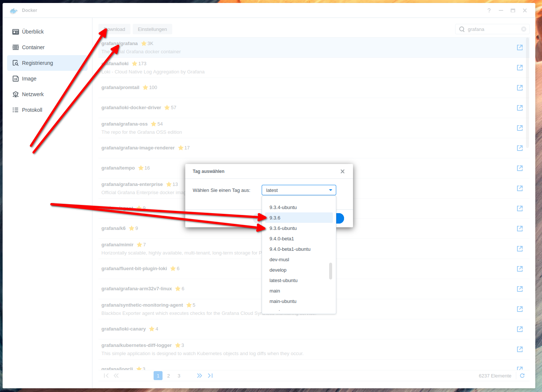Screen dimensions: 542x392
Task: Select tag 9.4.0-beta1-ubuntu from the list
Action: (x=299, y=249)
